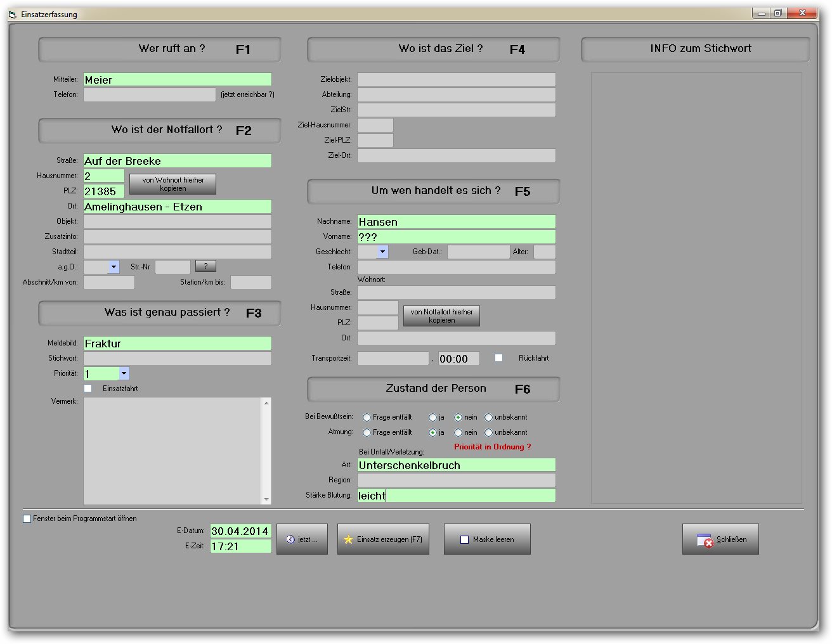The image size is (832, 644).
Task: Open the Priorität dropdown
Action: [124, 373]
